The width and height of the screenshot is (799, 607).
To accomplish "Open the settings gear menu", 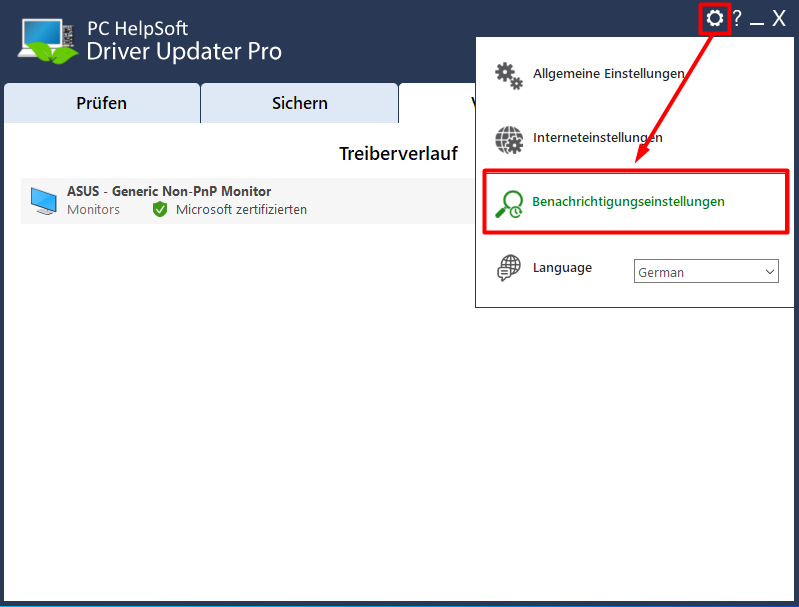I will (714, 19).
